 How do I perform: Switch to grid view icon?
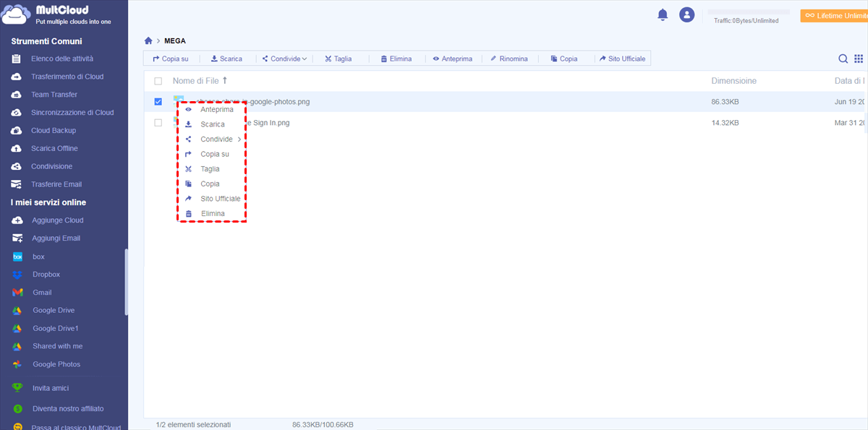click(x=859, y=59)
